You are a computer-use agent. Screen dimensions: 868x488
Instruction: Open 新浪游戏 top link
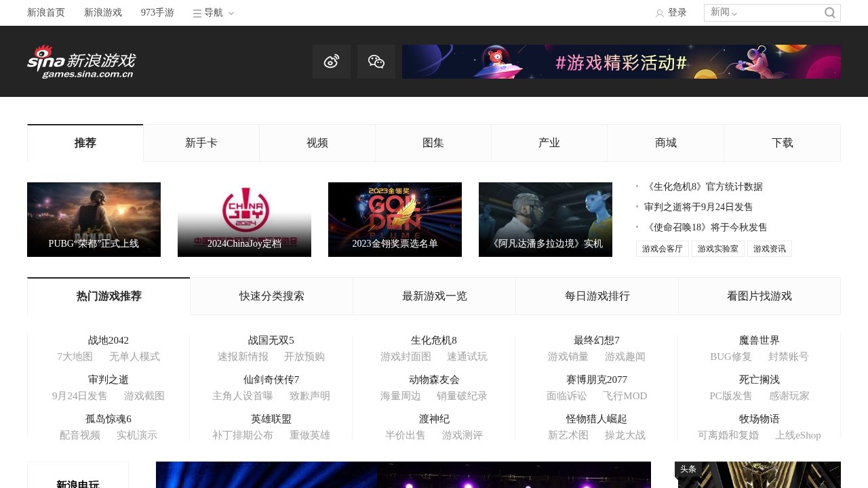[x=103, y=12]
